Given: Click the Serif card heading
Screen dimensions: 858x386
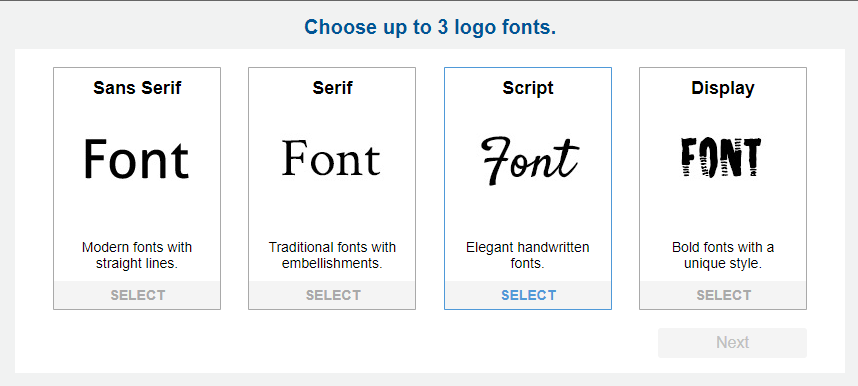Looking at the screenshot, I should coord(332,88).
